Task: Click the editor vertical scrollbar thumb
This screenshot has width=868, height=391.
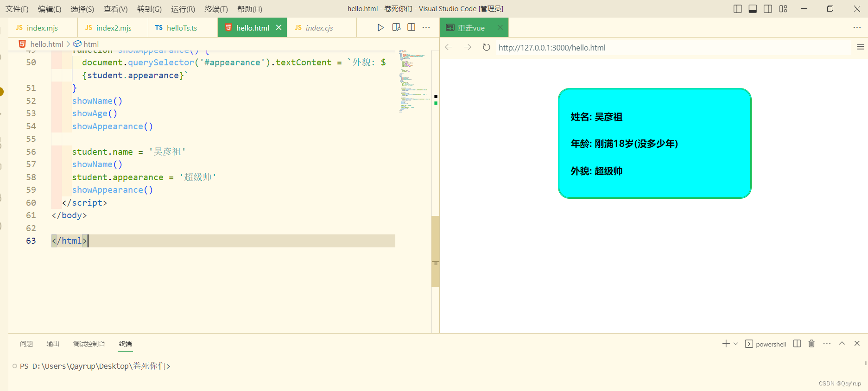Action: pos(436,251)
